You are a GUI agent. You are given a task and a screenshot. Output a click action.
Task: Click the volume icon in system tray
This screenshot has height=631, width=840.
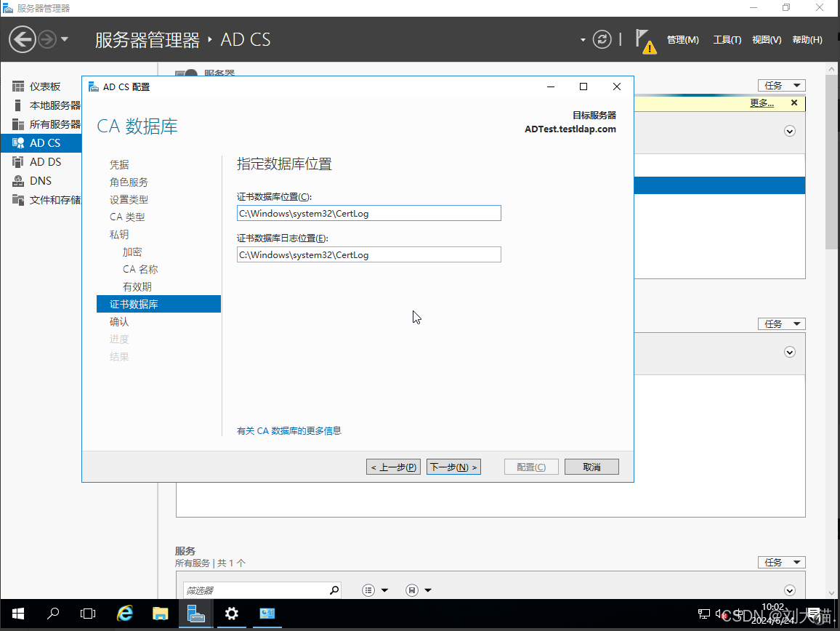721,614
